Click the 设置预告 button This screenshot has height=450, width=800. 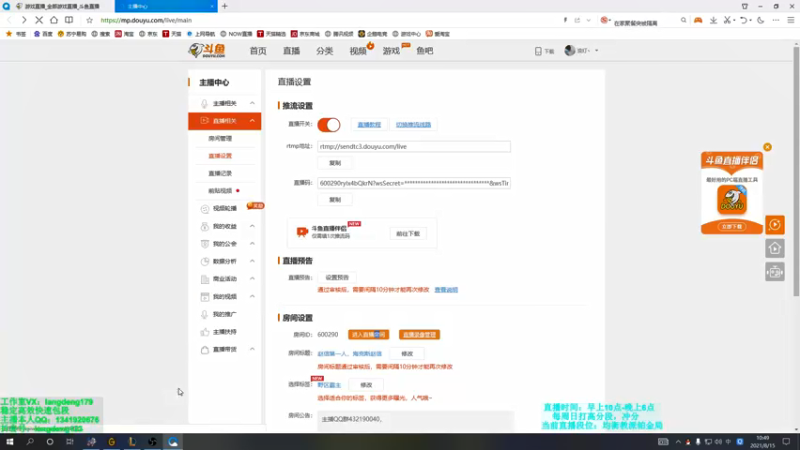coord(337,278)
